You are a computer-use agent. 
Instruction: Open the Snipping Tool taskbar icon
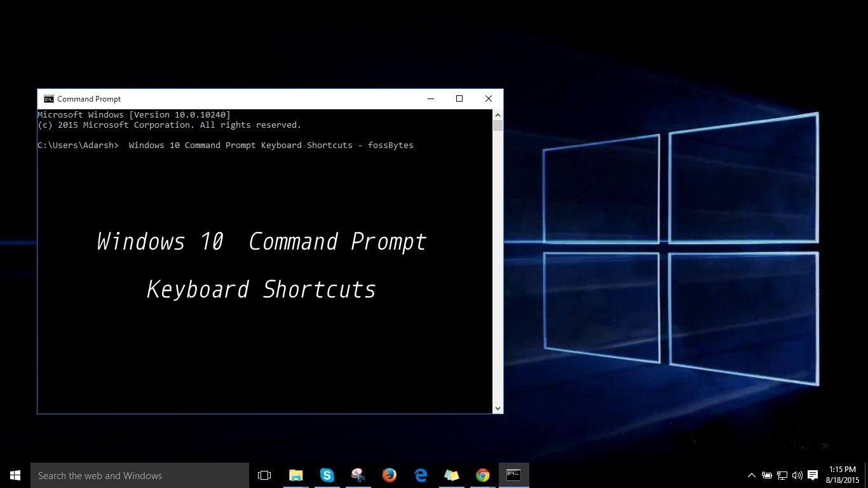coord(358,475)
